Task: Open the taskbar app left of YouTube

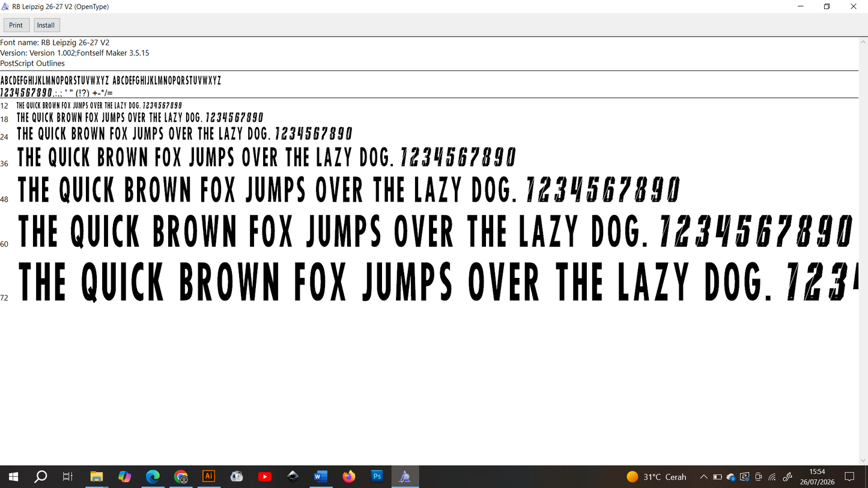Action: point(237,477)
